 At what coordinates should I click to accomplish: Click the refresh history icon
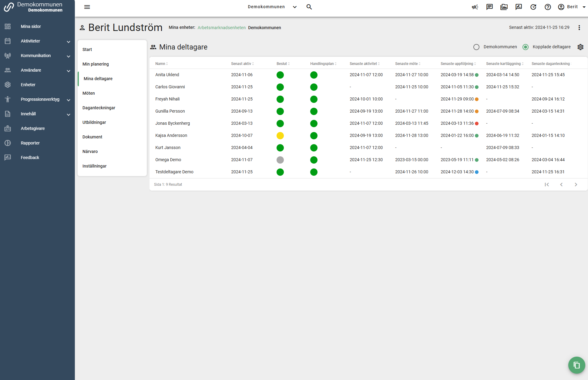[x=533, y=7]
